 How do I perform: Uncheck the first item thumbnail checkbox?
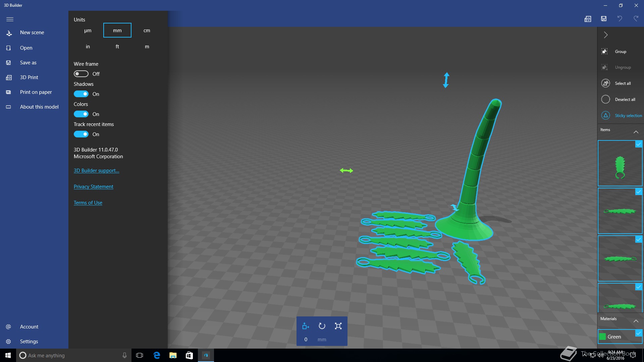[x=639, y=144]
